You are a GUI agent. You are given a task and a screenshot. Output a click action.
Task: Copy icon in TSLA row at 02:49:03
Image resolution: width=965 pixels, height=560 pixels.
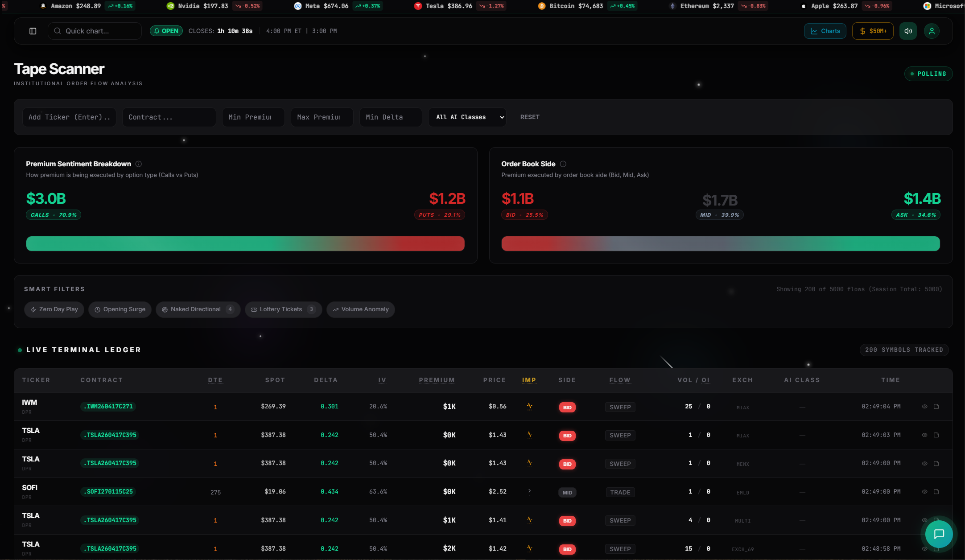tap(936, 435)
